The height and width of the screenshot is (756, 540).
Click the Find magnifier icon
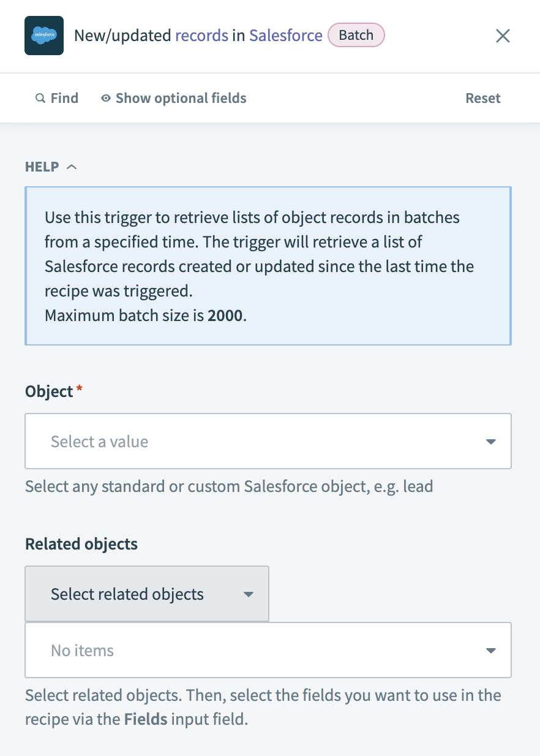click(x=40, y=98)
